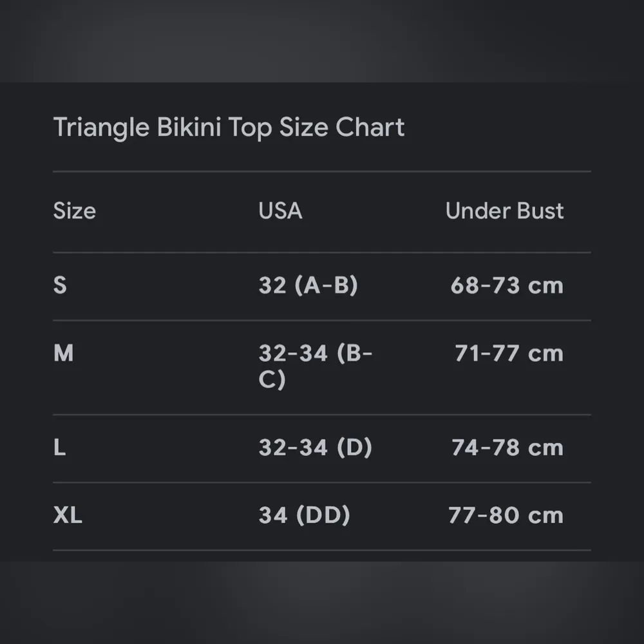Select the 77-80 cm under bust value
The image size is (644, 644).
click(506, 515)
